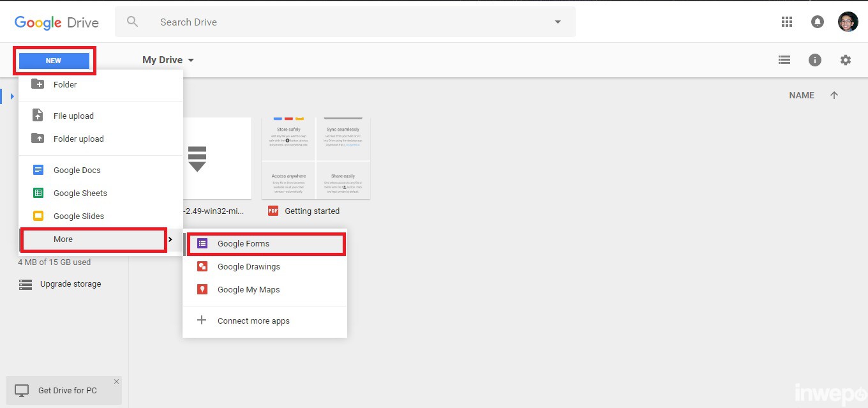Click the new folder icon in menu
868x408 pixels.
[38, 84]
